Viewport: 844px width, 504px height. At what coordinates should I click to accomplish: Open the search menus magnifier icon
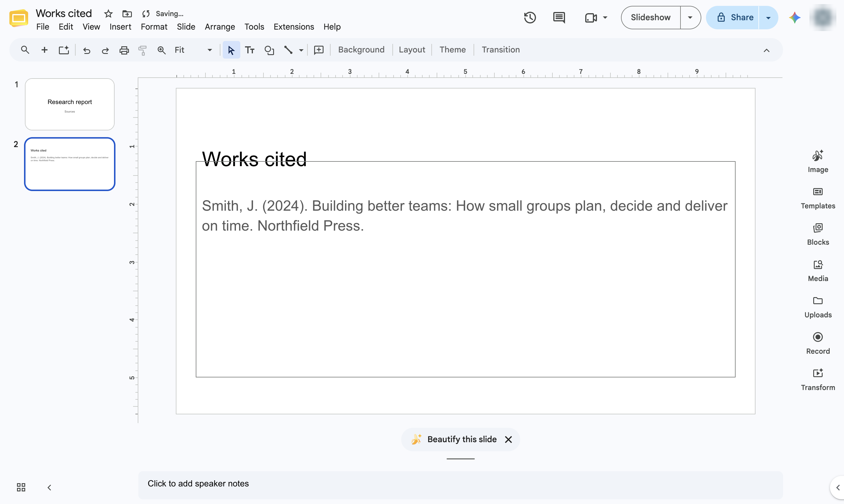(x=25, y=50)
